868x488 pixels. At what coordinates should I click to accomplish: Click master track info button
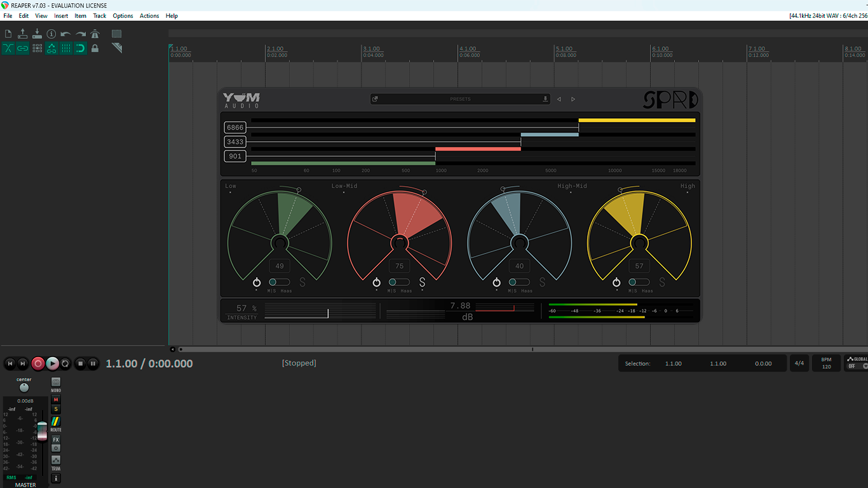point(56,478)
